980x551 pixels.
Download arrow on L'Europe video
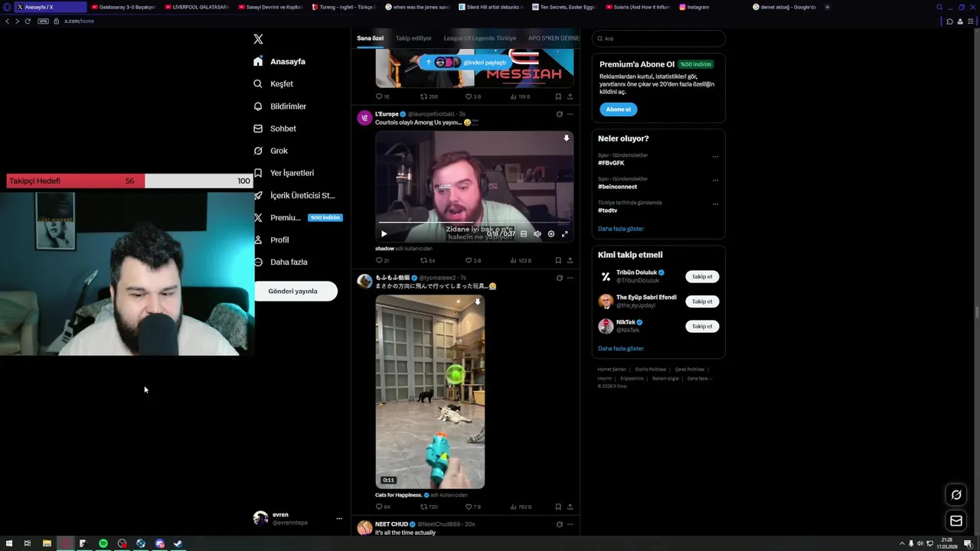tap(566, 139)
